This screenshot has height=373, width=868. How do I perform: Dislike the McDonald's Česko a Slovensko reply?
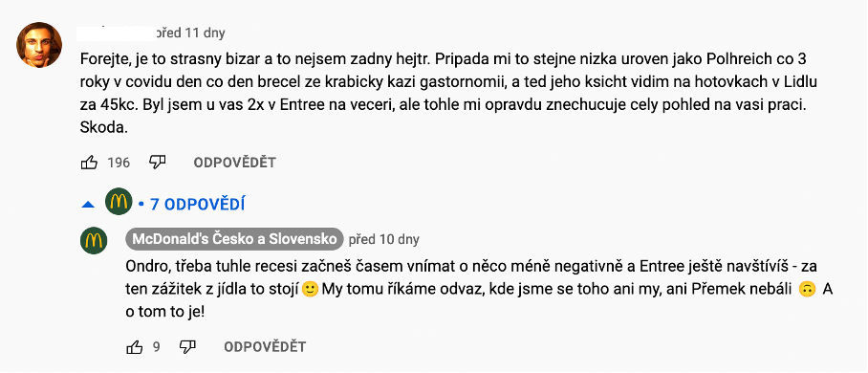pyautogui.click(x=188, y=347)
